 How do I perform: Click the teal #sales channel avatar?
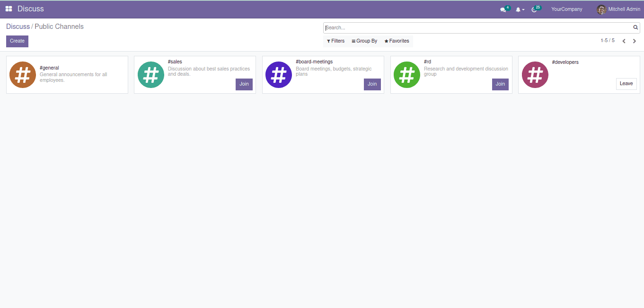point(151,75)
